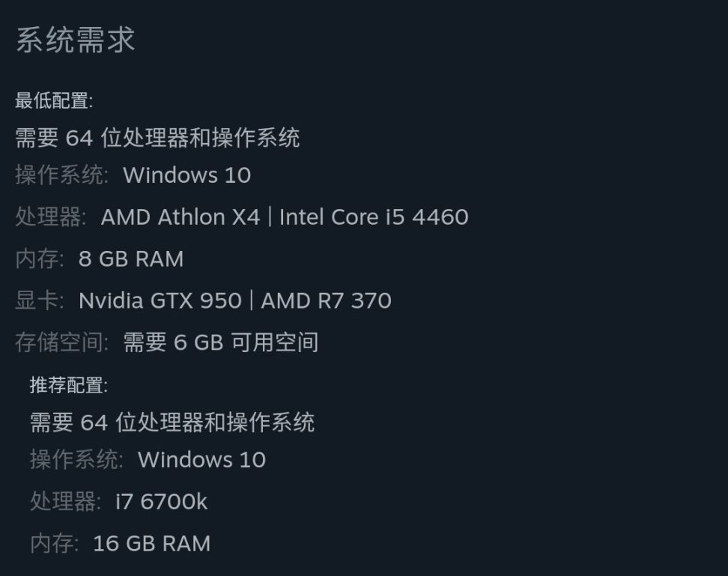Image resolution: width=728 pixels, height=576 pixels.
Task: Select the Intel Core i5 4460 text
Action: click(x=374, y=217)
